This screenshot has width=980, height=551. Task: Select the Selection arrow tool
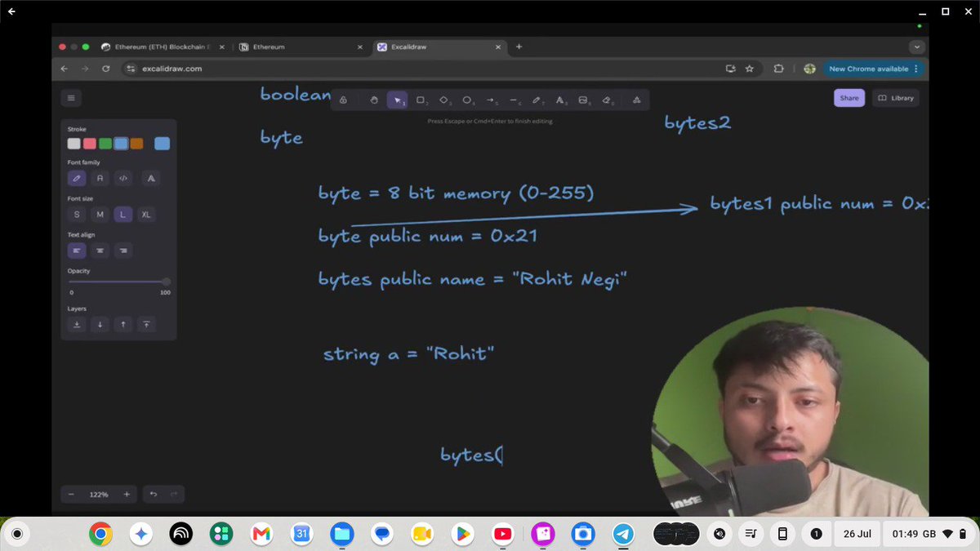click(x=398, y=100)
